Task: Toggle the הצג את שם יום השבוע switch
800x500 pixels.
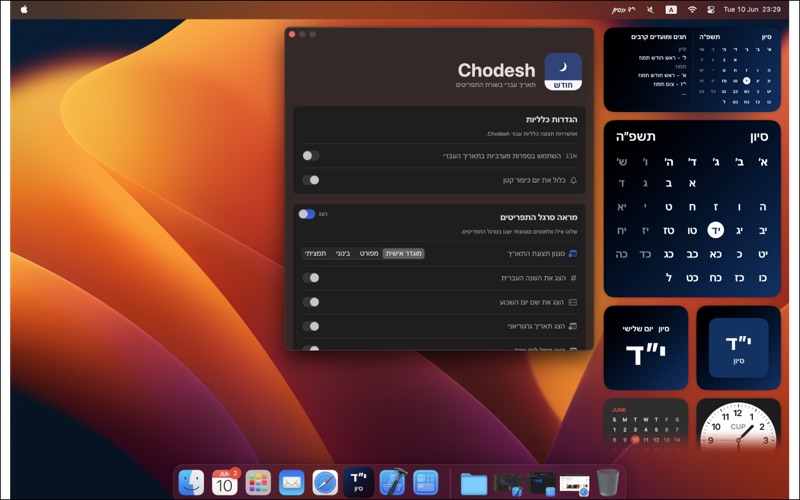Action: (x=311, y=302)
